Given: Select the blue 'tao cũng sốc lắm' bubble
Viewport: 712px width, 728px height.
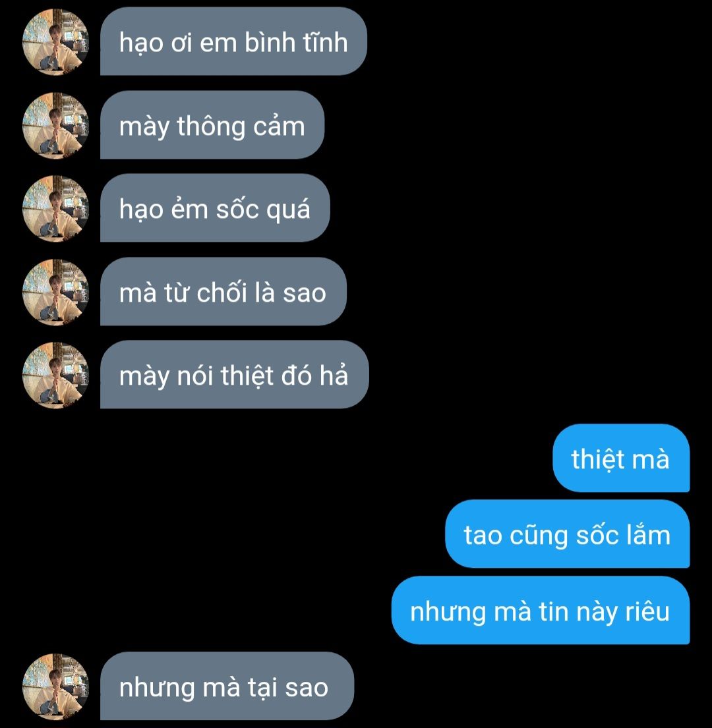Looking at the screenshot, I should tap(568, 534).
